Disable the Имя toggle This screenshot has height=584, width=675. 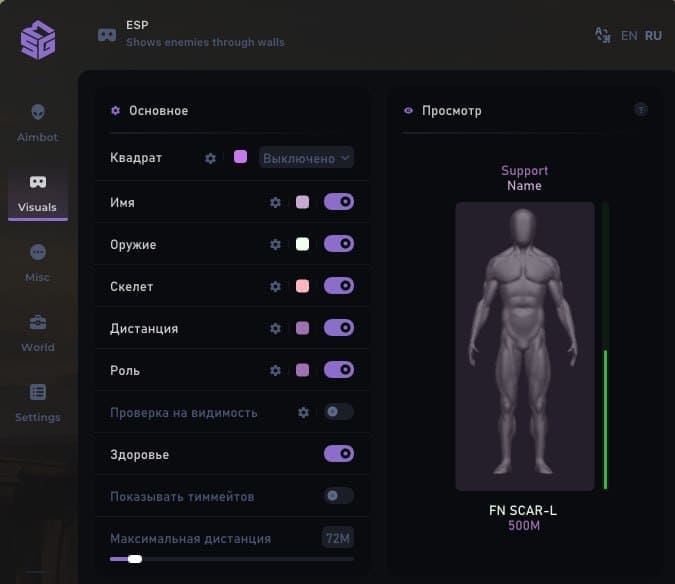[x=339, y=202]
